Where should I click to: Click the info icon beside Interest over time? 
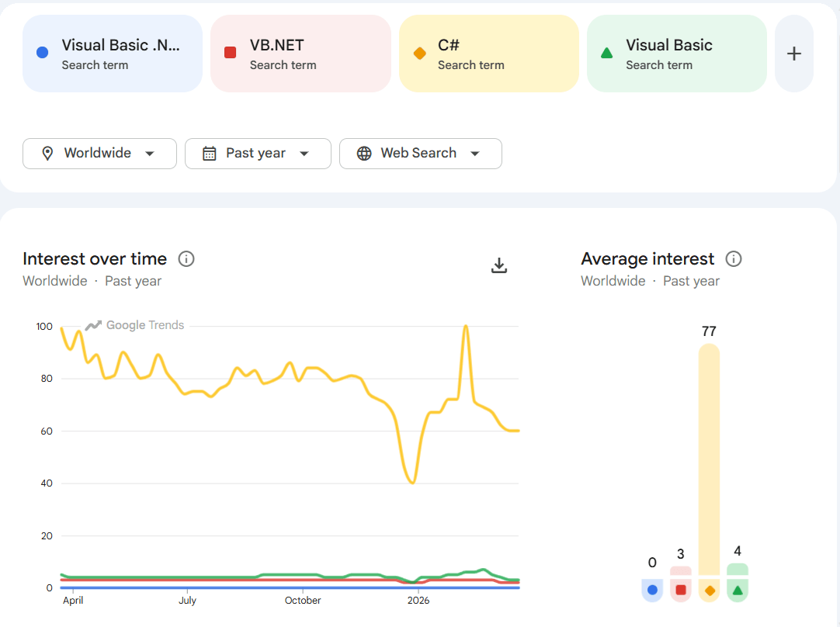pos(186,259)
